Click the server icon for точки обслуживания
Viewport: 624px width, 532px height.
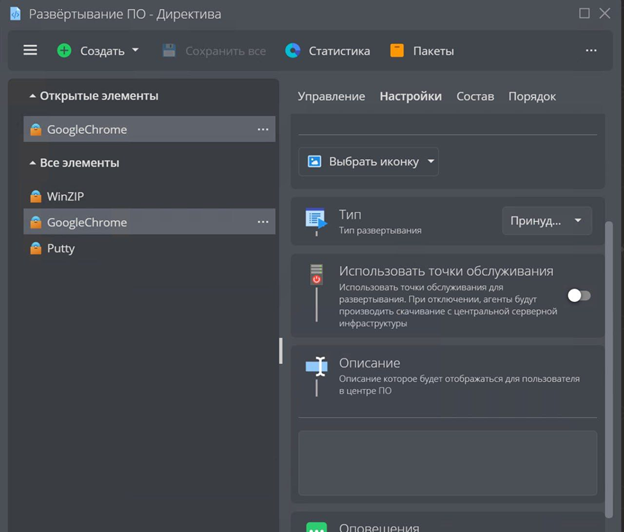coord(316,274)
